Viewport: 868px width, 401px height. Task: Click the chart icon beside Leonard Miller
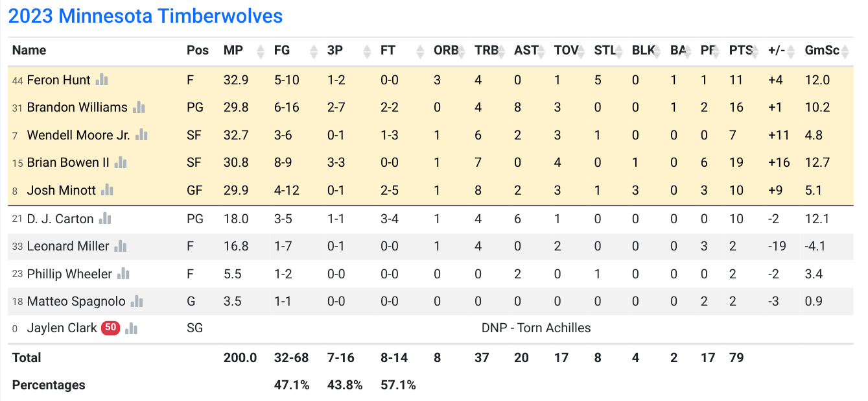121,246
